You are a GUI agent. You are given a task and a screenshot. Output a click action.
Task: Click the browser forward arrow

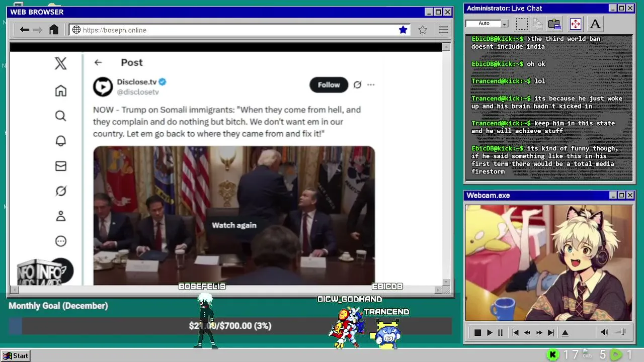(37, 30)
